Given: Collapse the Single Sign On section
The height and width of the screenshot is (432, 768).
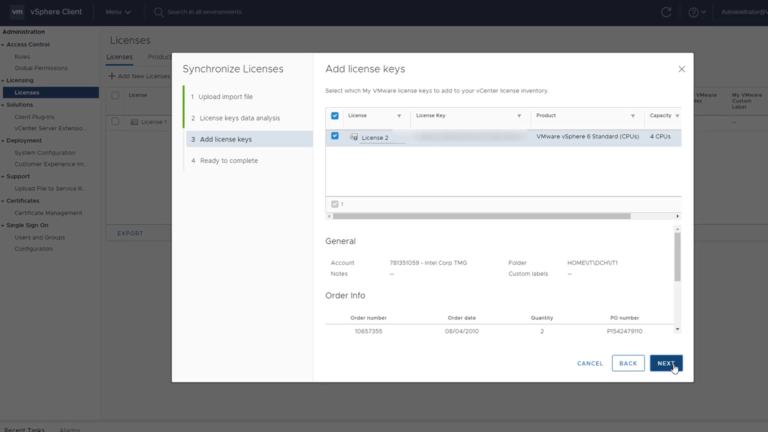Looking at the screenshot, I should pyautogui.click(x=3, y=225).
